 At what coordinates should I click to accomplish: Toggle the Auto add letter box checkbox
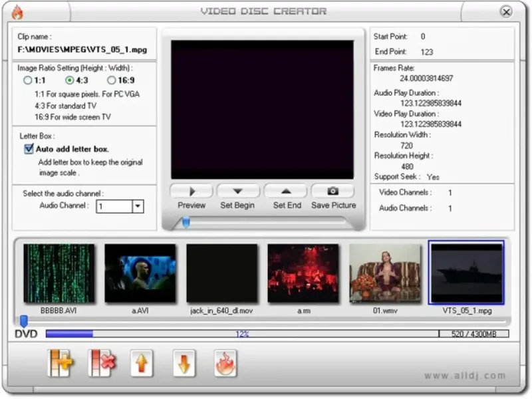29,149
